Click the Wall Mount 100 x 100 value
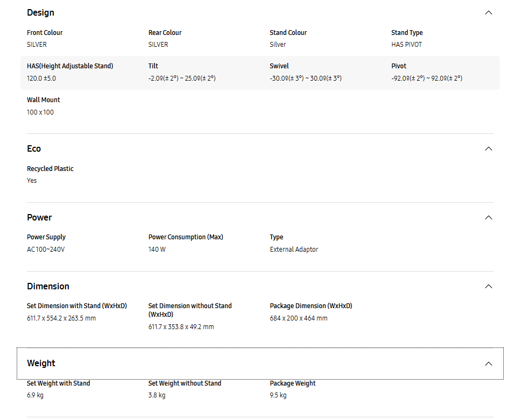 [40, 112]
